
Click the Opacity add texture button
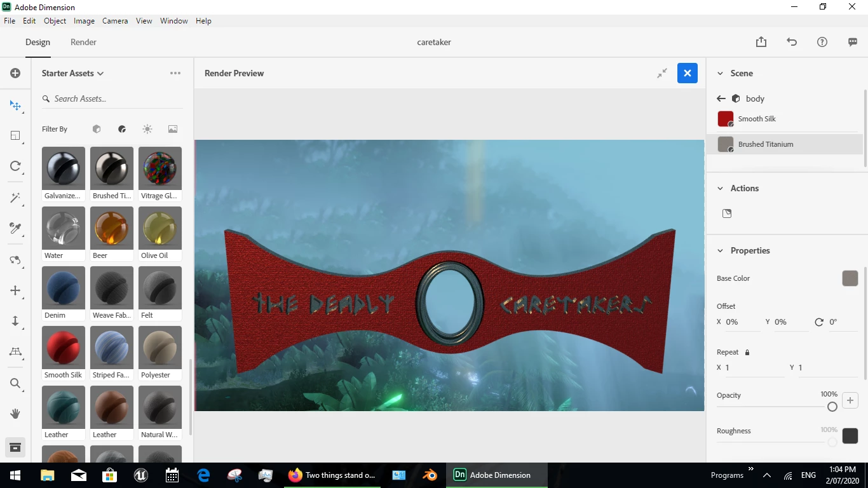[x=850, y=400]
